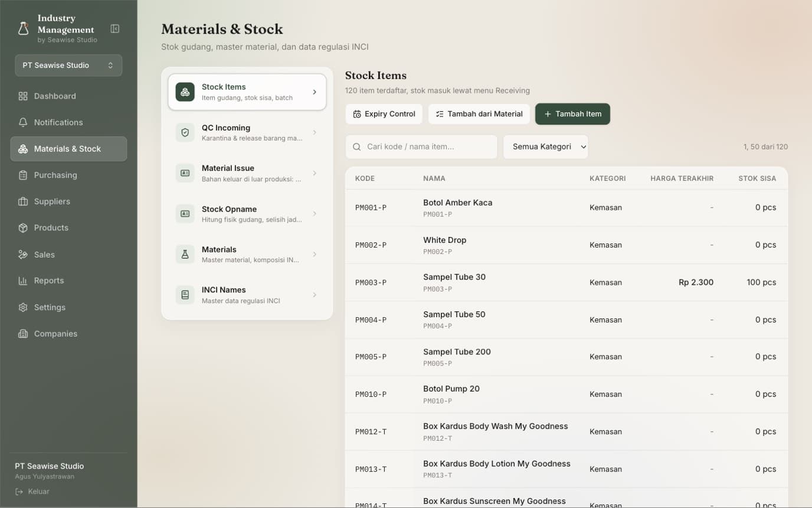Click the Reports bar chart icon

[x=23, y=281]
